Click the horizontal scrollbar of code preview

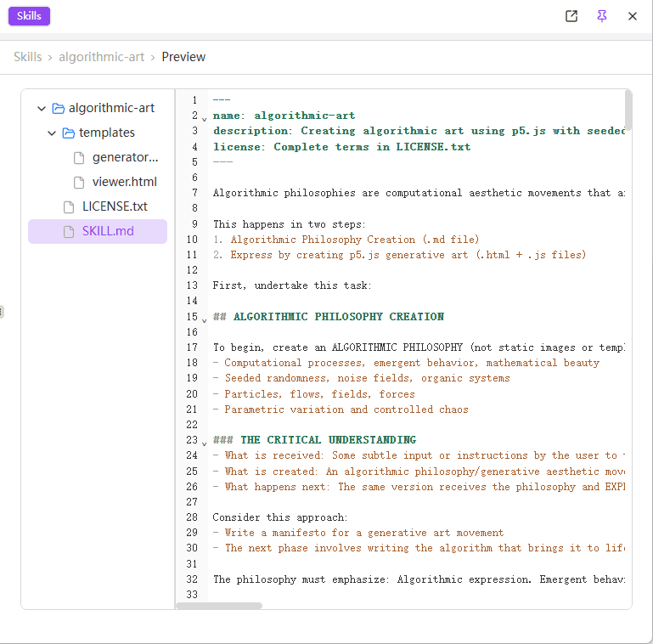[x=219, y=606]
